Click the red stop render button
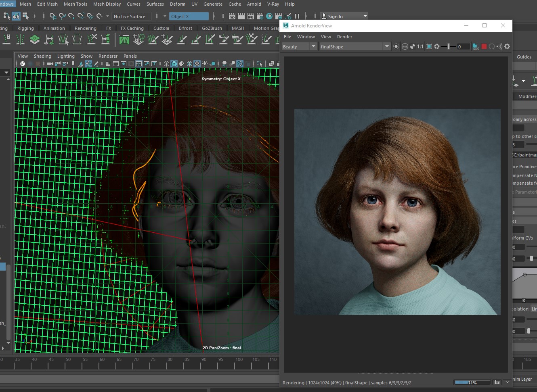This screenshot has width=537, height=392. 484,47
